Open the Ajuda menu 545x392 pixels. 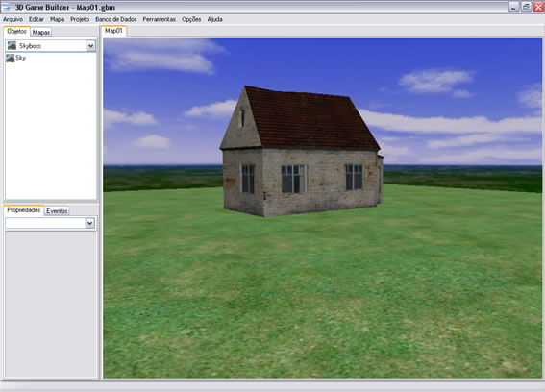click(214, 19)
